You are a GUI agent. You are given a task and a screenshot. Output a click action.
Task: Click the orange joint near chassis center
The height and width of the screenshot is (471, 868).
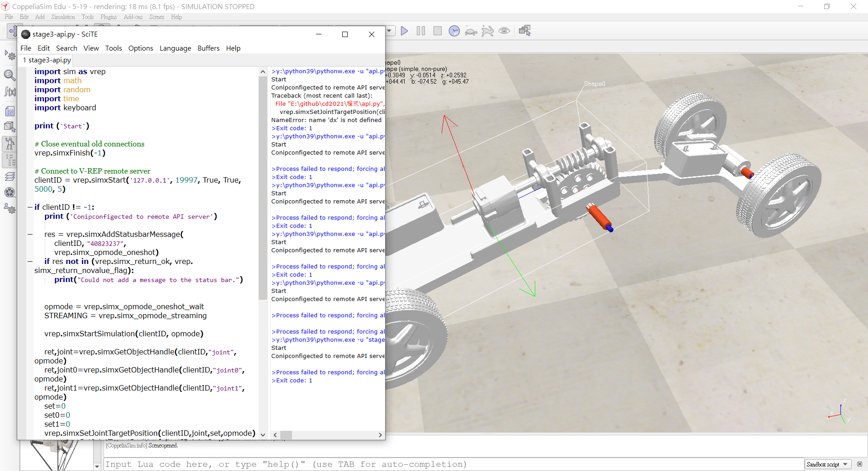click(x=599, y=217)
